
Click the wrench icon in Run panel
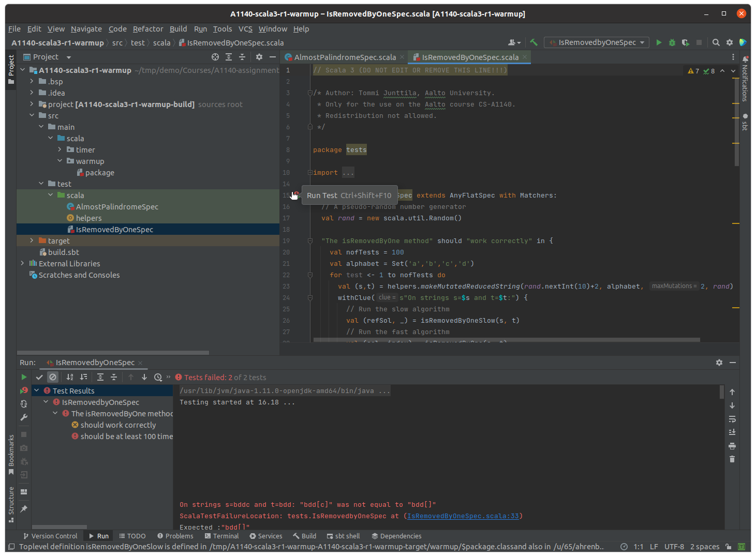(24, 417)
